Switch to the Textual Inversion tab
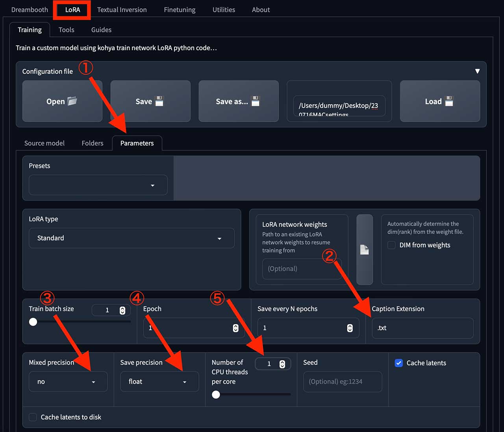The image size is (504, 432). click(122, 10)
